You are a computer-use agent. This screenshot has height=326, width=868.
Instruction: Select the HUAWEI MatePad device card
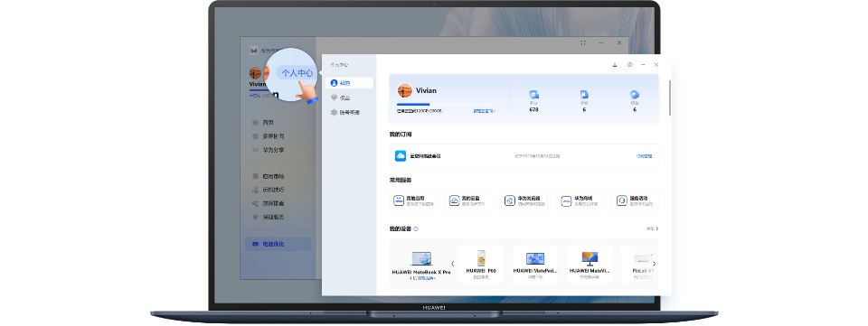[534, 264]
